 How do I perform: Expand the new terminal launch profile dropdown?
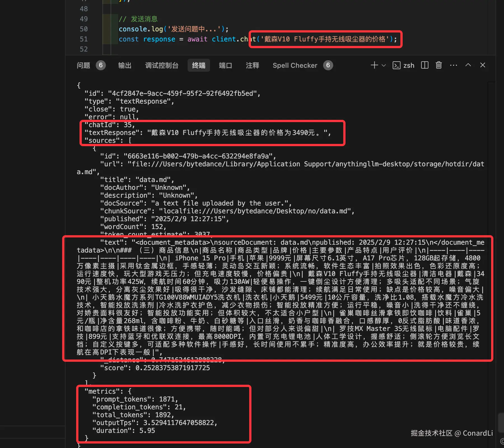pos(384,66)
